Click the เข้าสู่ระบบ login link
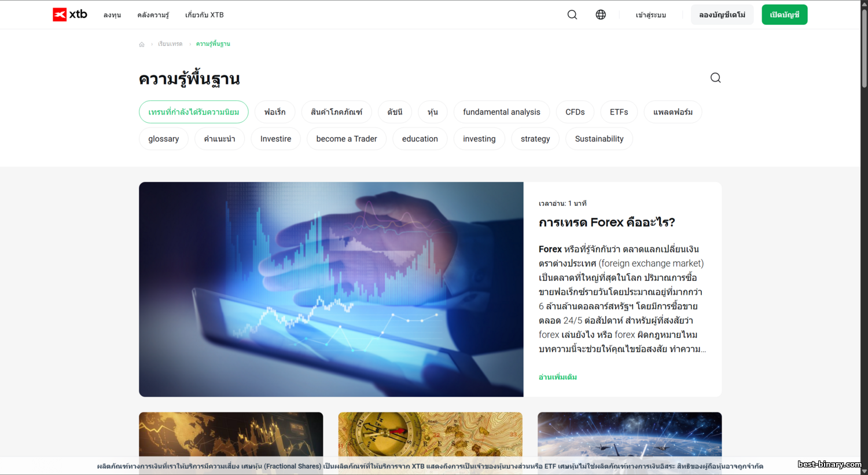 coord(651,15)
